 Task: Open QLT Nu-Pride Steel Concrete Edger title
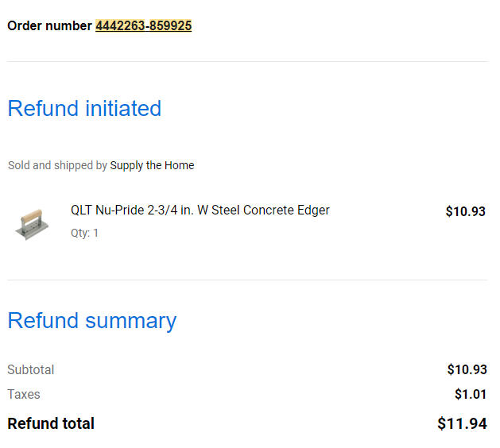point(200,210)
